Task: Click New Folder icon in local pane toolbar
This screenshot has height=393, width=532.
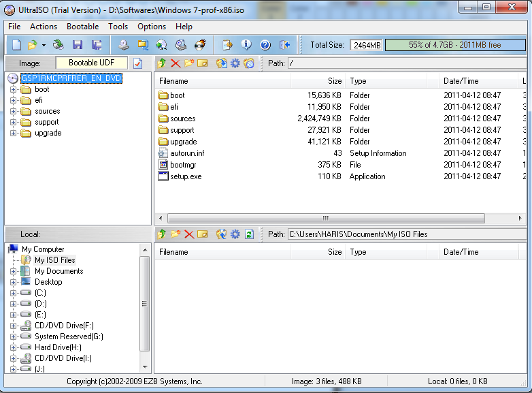Action: click(x=176, y=234)
